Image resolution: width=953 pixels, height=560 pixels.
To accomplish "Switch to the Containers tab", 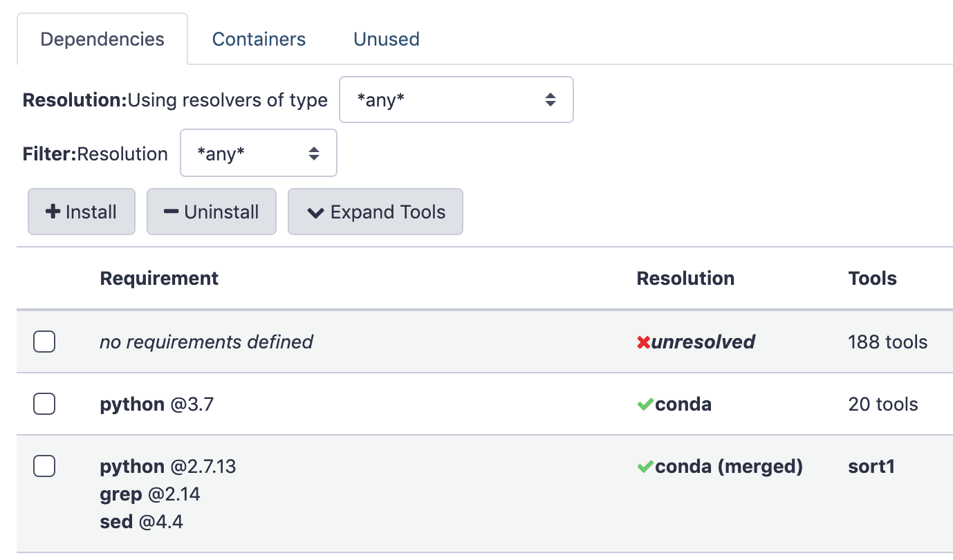I will (x=259, y=39).
